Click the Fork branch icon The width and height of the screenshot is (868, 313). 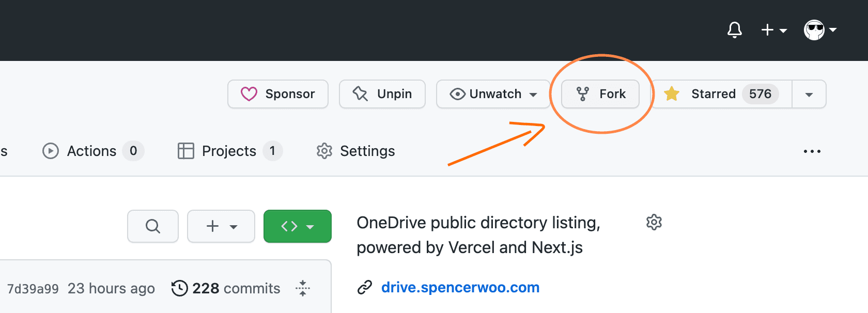click(x=582, y=94)
